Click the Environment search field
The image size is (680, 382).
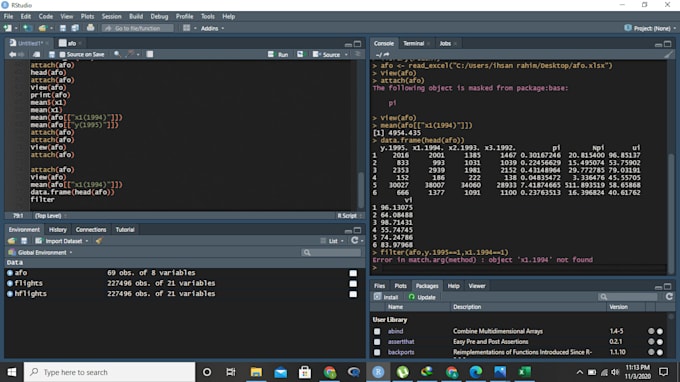click(331, 252)
